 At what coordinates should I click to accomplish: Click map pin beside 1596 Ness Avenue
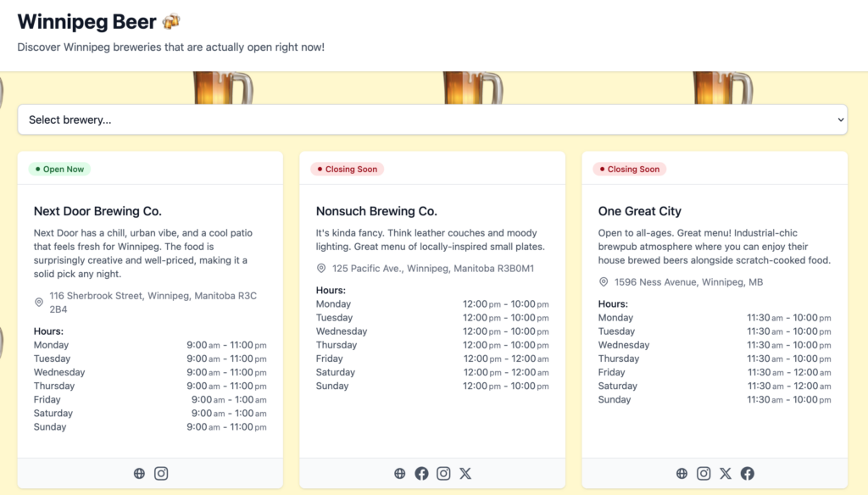click(604, 282)
